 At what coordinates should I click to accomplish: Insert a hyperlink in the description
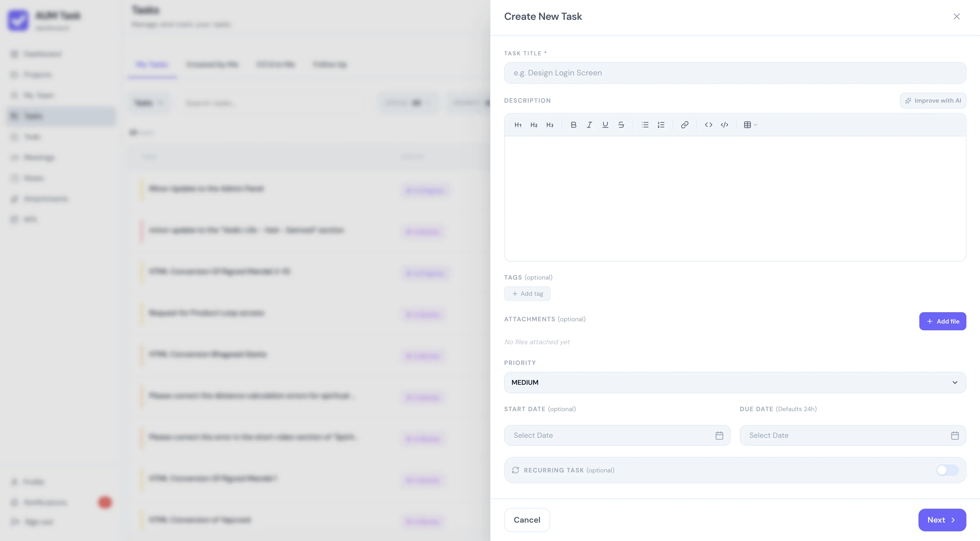click(685, 125)
